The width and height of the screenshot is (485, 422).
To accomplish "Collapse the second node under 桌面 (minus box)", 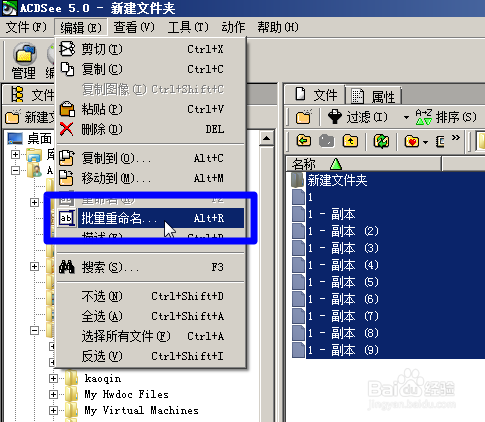I will (15, 170).
